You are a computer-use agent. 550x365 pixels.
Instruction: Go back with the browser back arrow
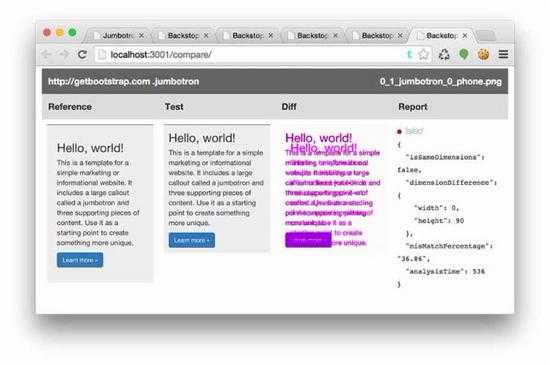coord(46,54)
